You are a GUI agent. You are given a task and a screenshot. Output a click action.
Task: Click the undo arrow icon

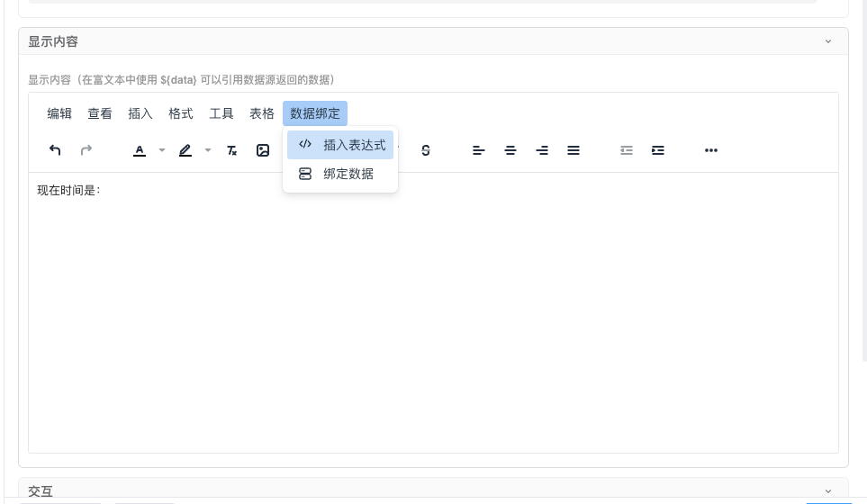(x=55, y=150)
